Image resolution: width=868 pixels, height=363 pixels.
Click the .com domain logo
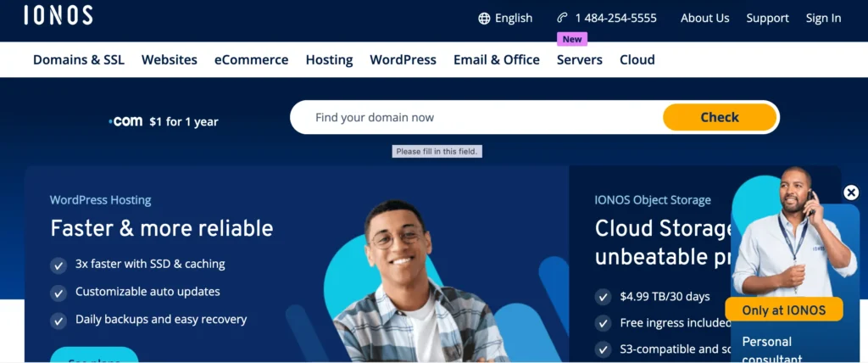(x=125, y=121)
